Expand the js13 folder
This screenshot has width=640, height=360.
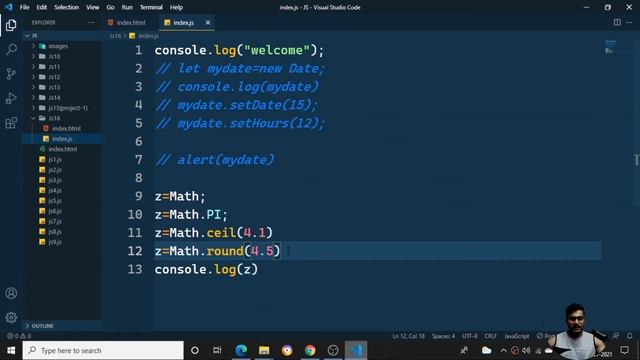coord(54,87)
